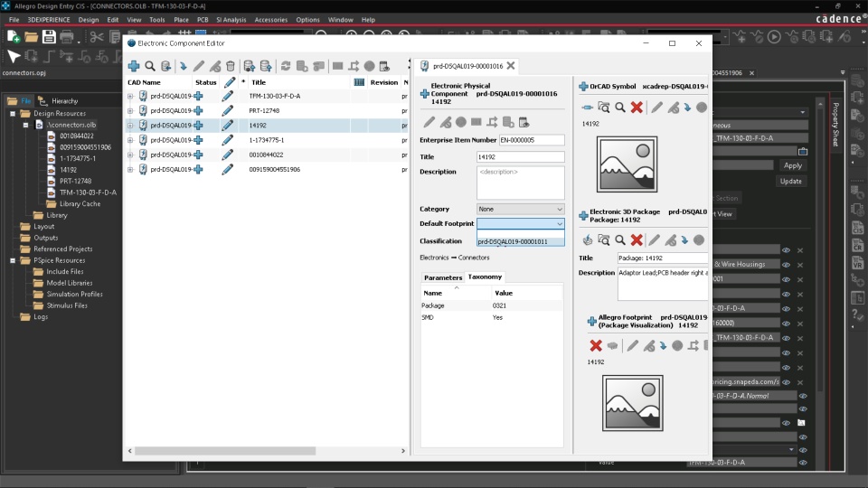868x488 pixels.
Task: Click calendar with eye icon in list toolbar
Action: tap(385, 66)
